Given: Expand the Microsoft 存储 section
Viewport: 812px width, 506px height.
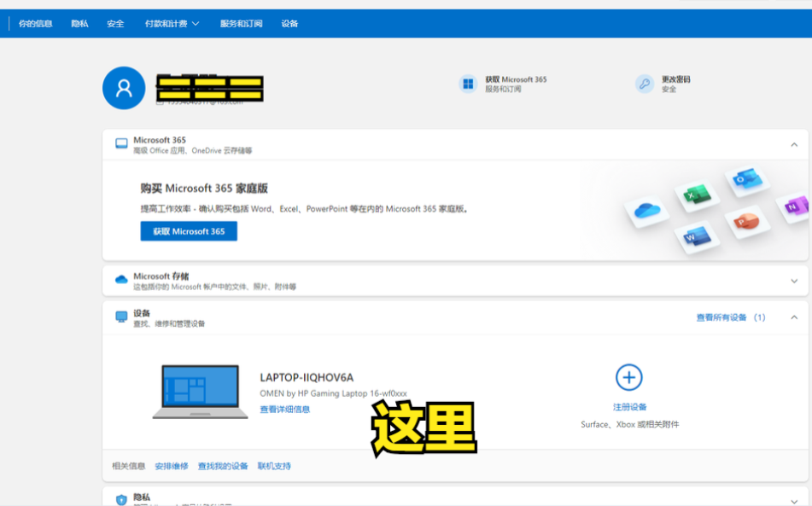Looking at the screenshot, I should coord(794,282).
